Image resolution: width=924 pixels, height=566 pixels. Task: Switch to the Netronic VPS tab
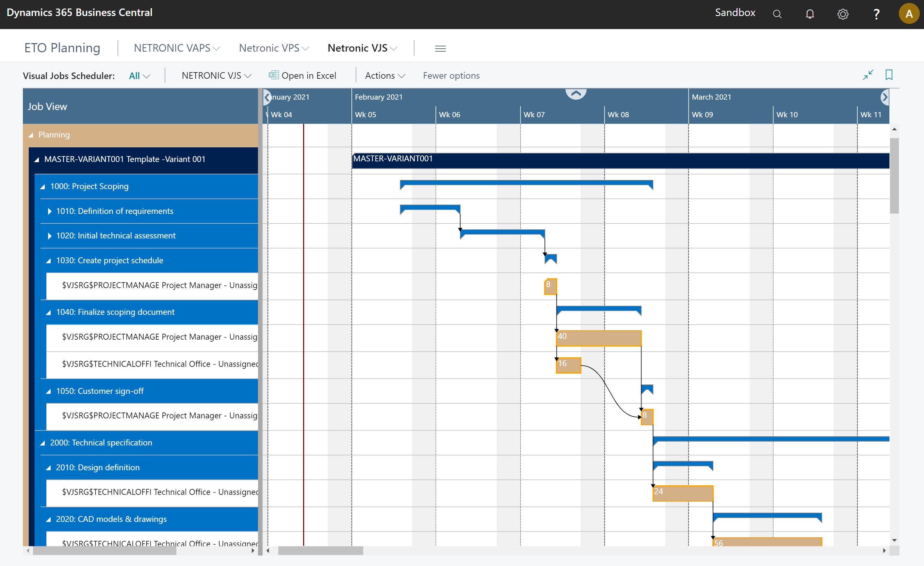(273, 48)
